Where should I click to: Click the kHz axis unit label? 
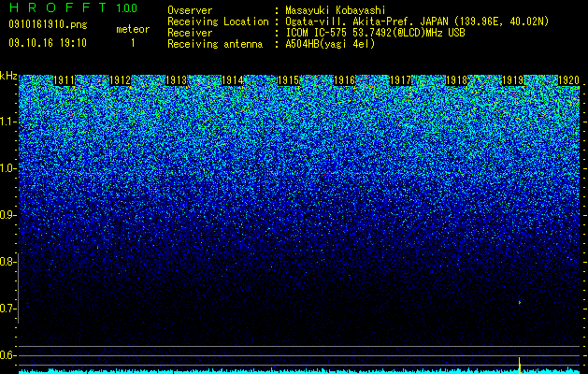[x=8, y=76]
